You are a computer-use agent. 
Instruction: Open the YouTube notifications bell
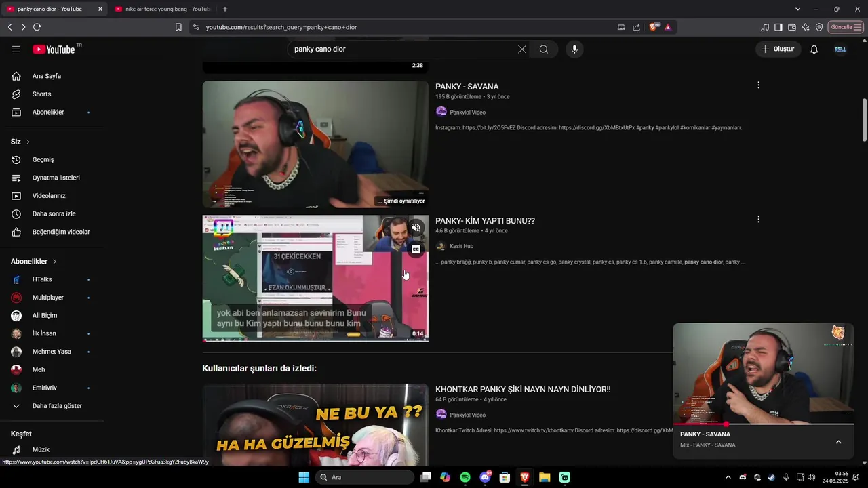point(814,49)
